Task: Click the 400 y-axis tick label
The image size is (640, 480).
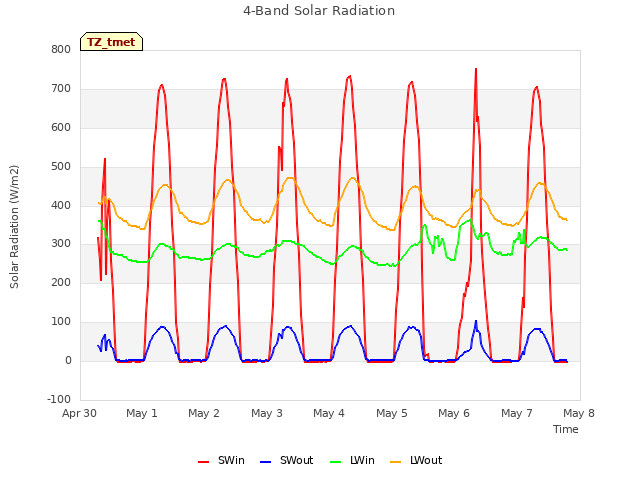Action: pyautogui.click(x=61, y=205)
